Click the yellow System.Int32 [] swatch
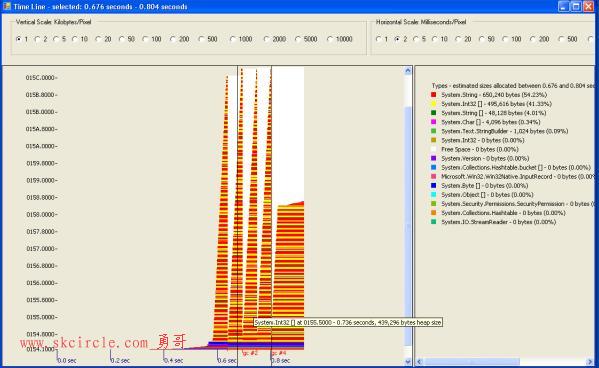Viewport: 599px width, 368px height. tap(434, 104)
